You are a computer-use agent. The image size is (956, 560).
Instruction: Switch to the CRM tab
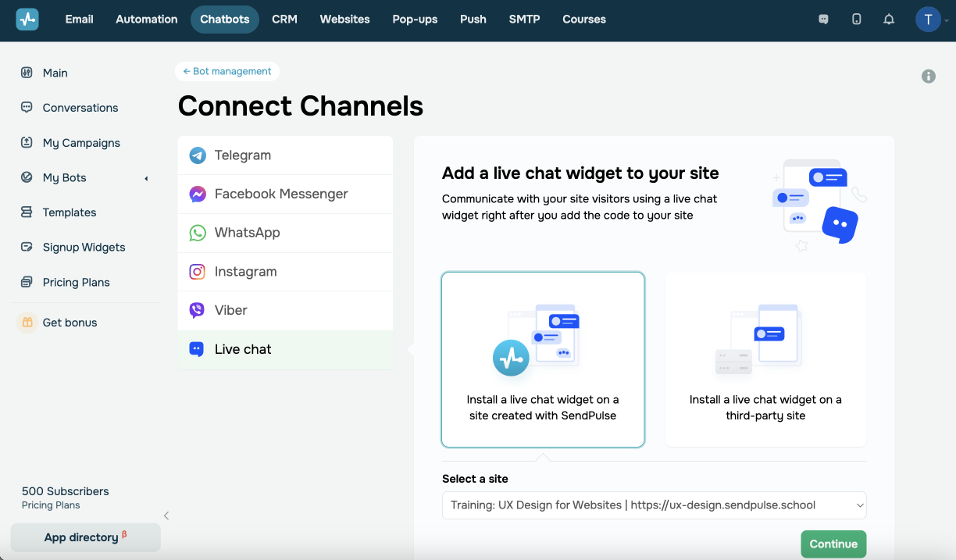tap(284, 20)
